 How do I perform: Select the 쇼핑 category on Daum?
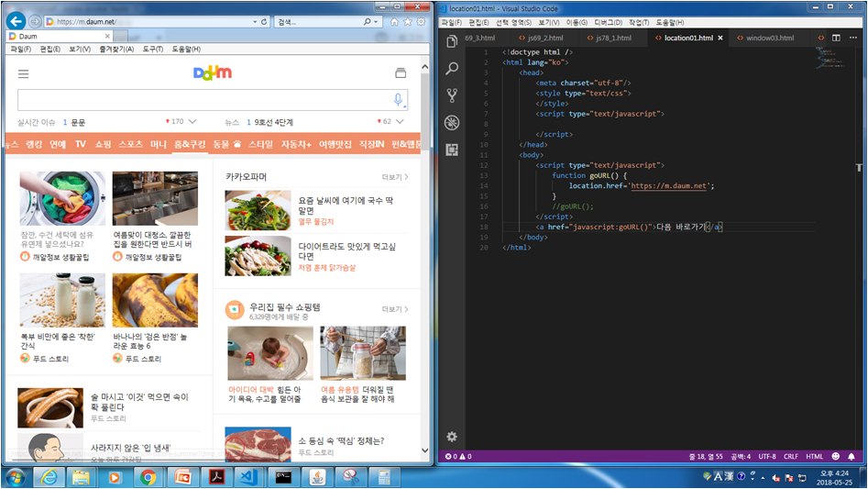click(103, 145)
